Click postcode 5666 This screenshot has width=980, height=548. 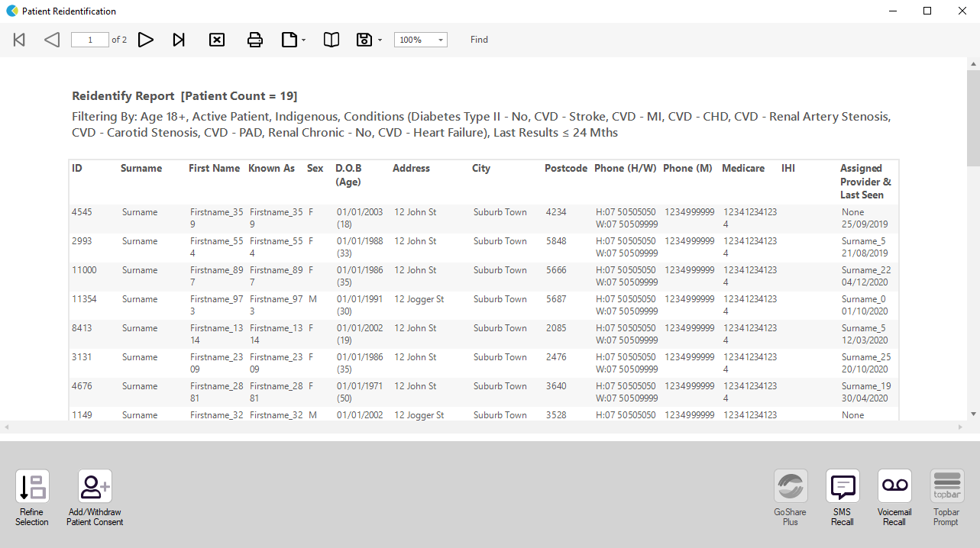point(556,270)
